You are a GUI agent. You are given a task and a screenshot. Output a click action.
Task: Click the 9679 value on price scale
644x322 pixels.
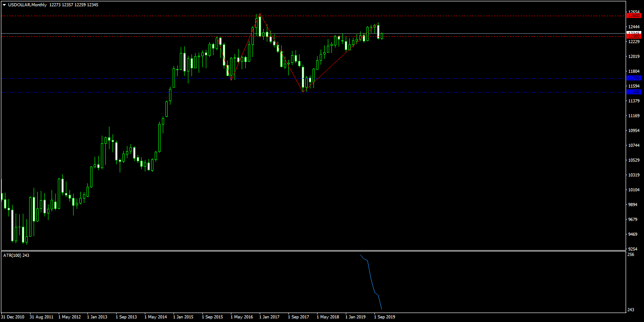(633, 220)
